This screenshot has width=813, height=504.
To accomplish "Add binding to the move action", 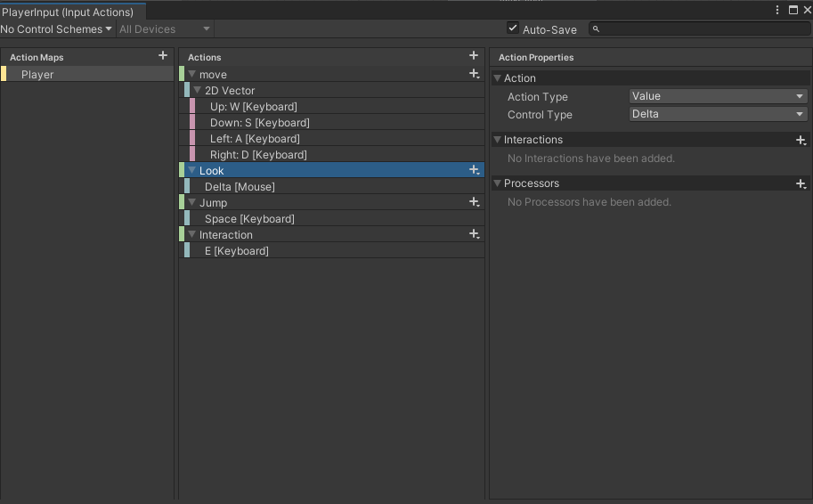I will [x=475, y=74].
